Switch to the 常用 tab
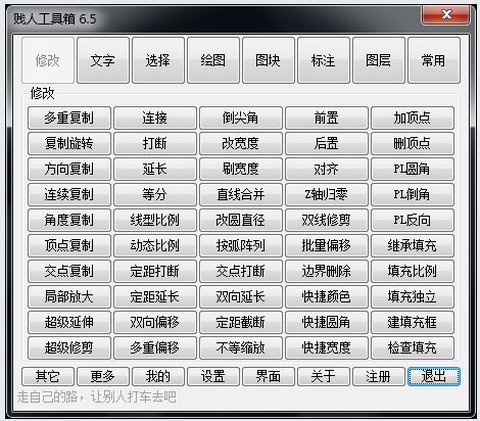Viewport: 480px width, 421px height. point(434,60)
